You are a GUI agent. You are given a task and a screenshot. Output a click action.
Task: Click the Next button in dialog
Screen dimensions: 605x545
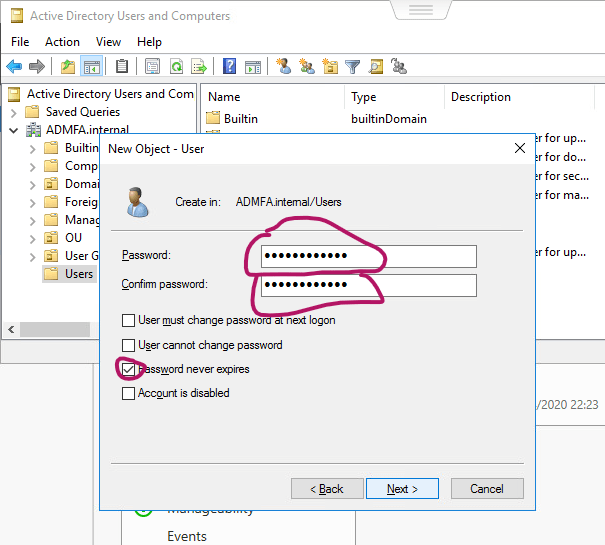pos(402,489)
